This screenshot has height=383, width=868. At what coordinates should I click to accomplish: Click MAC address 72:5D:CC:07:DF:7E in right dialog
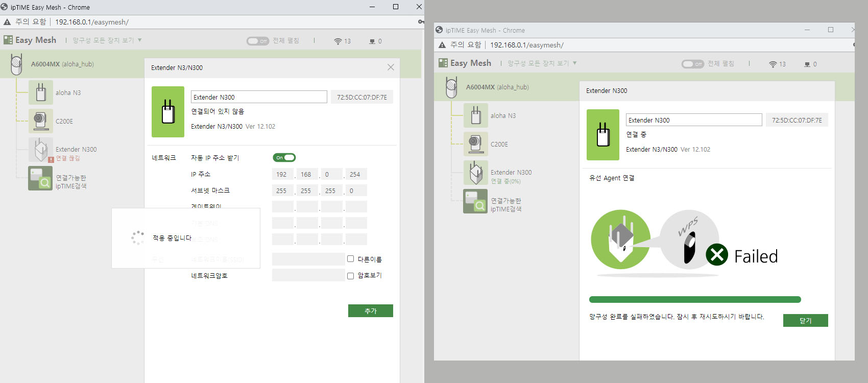[797, 120]
